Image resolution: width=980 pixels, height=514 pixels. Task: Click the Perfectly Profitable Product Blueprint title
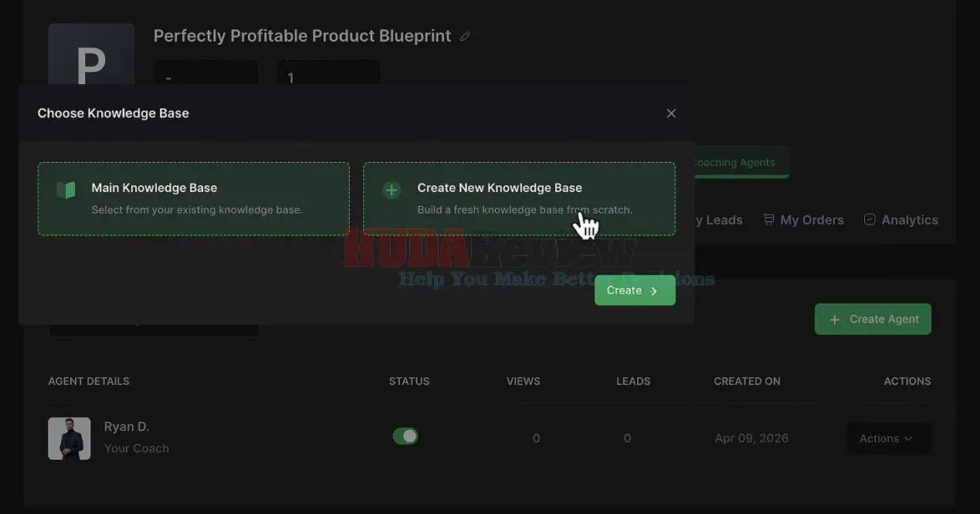tap(302, 36)
